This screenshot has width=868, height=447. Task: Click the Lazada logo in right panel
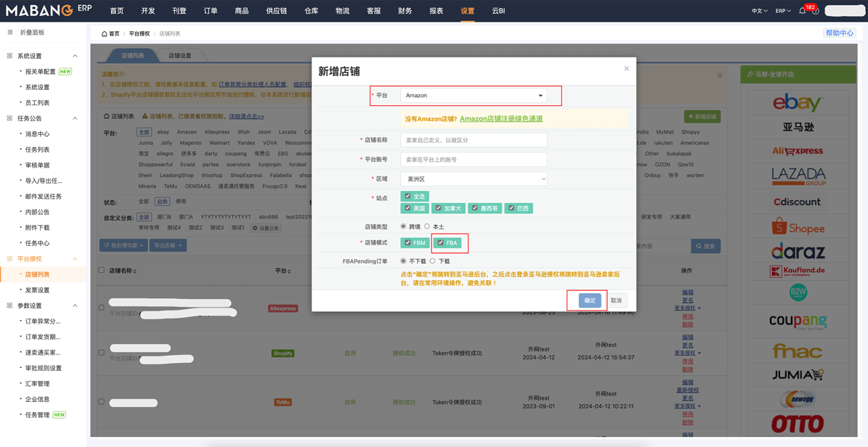pyautogui.click(x=798, y=176)
